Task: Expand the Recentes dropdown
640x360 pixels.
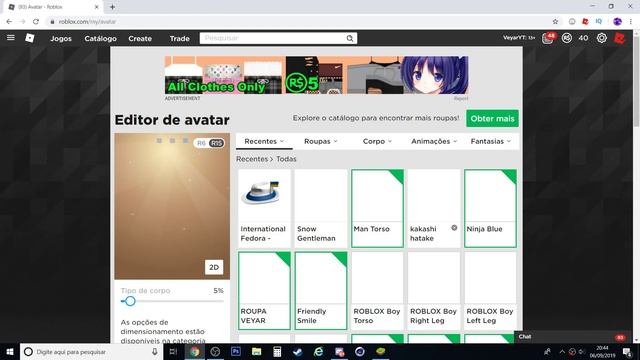Action: pyautogui.click(x=264, y=141)
